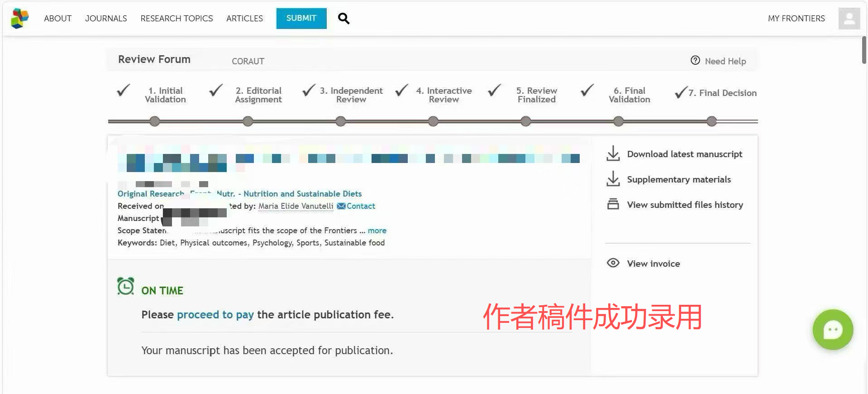Click the 5. Review Finalized step label
868x394 pixels.
[537, 95]
